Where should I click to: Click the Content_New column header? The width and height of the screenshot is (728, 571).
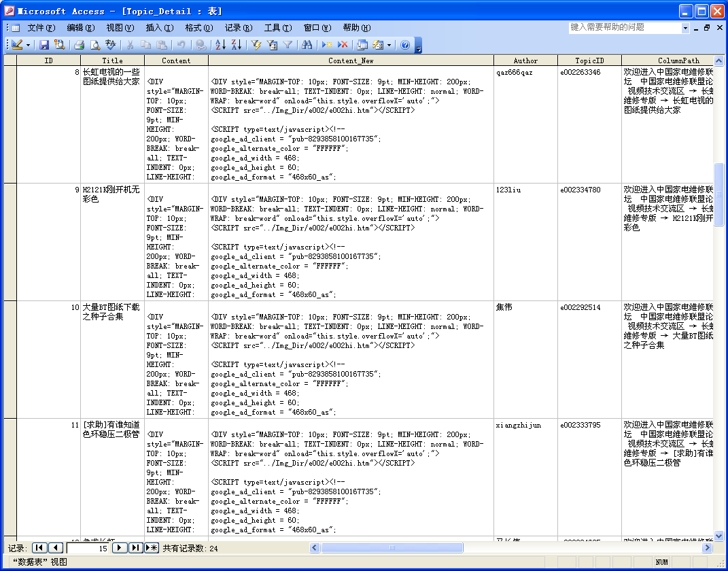click(x=351, y=60)
